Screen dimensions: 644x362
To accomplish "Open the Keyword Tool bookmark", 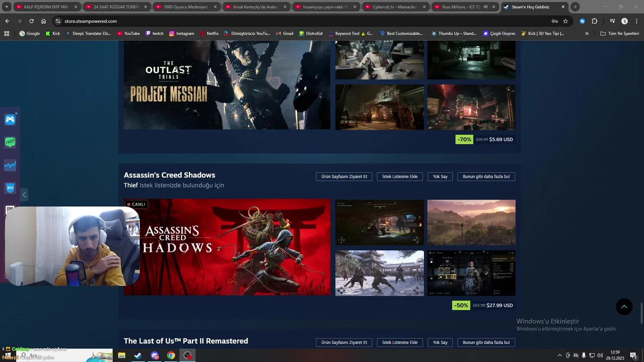I will click(350, 33).
